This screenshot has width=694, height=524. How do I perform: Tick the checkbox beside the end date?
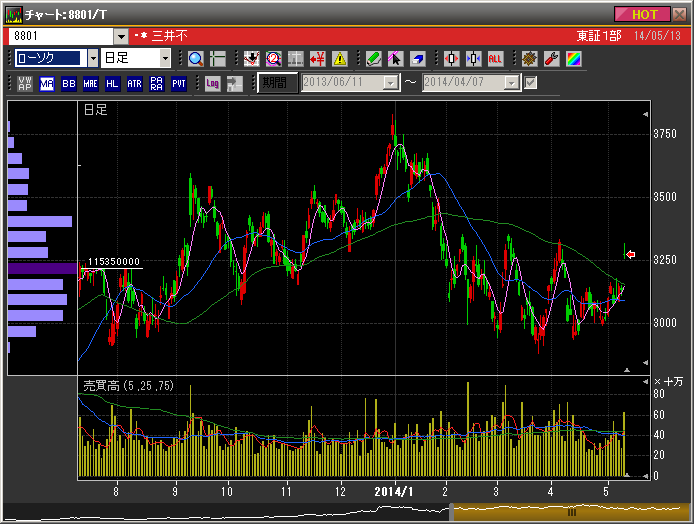click(x=531, y=83)
